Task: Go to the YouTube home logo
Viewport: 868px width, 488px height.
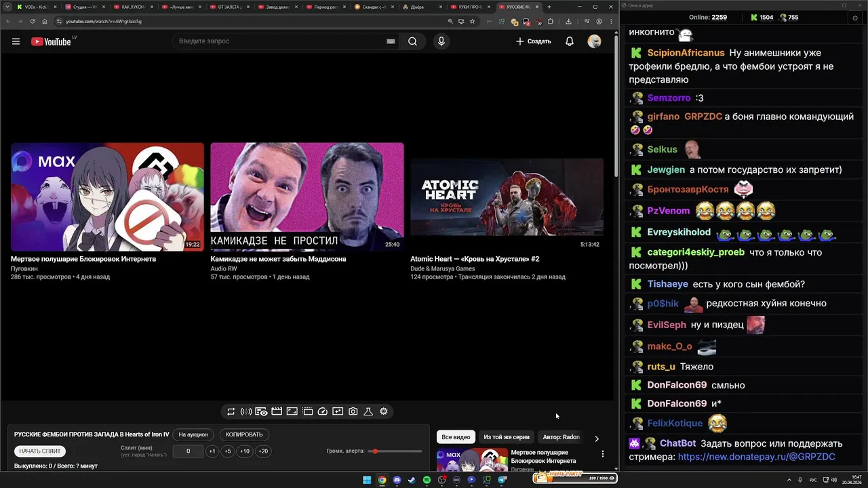Action: click(51, 41)
